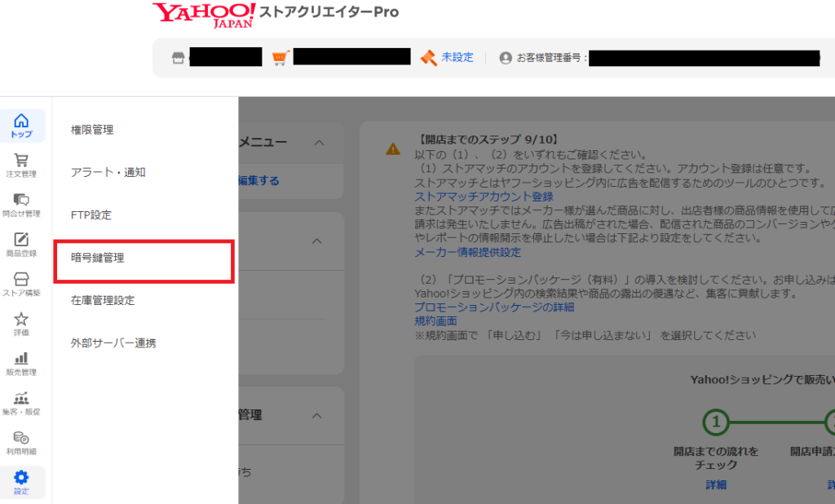Open 集客・販促 icon in sidebar
This screenshot has height=504, width=835.
tap(22, 401)
